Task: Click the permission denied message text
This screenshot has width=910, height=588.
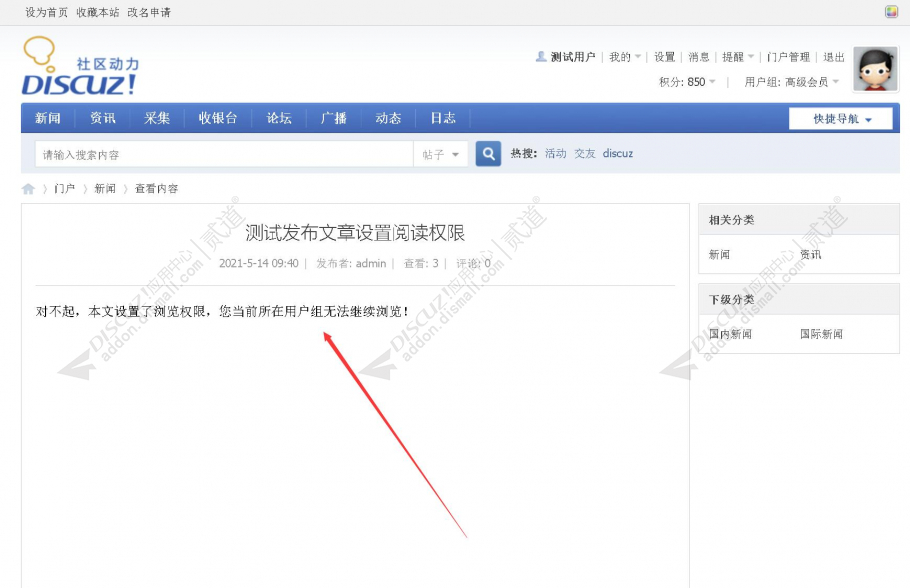Action: (x=222, y=312)
